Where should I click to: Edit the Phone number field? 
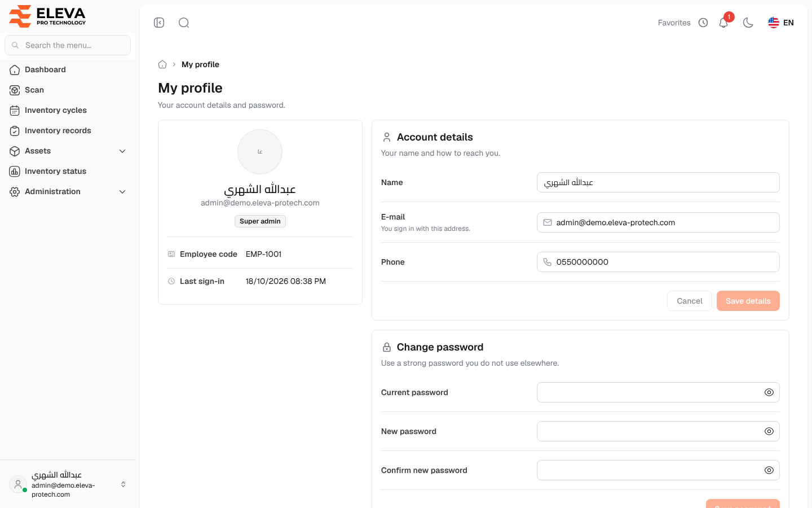pos(658,262)
